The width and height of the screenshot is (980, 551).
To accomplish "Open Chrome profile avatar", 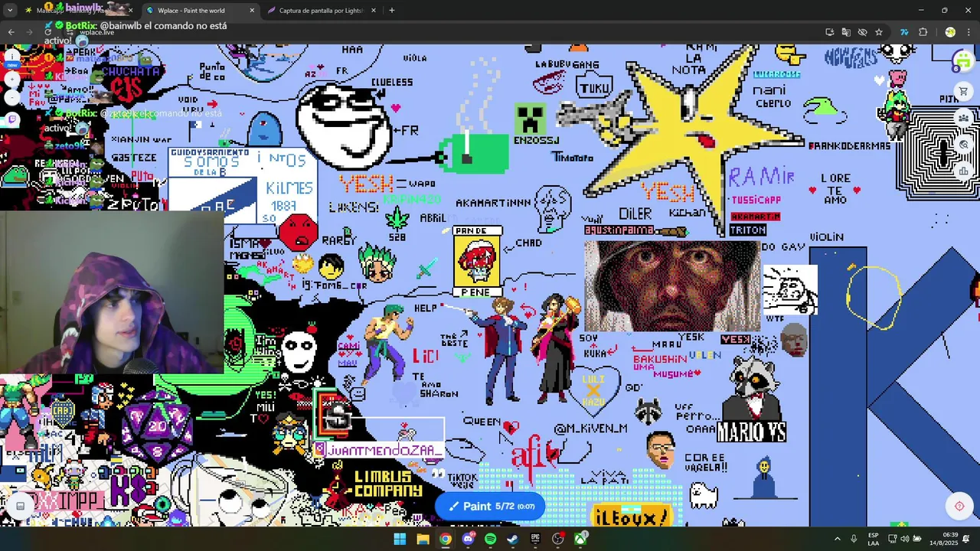I will [x=950, y=32].
